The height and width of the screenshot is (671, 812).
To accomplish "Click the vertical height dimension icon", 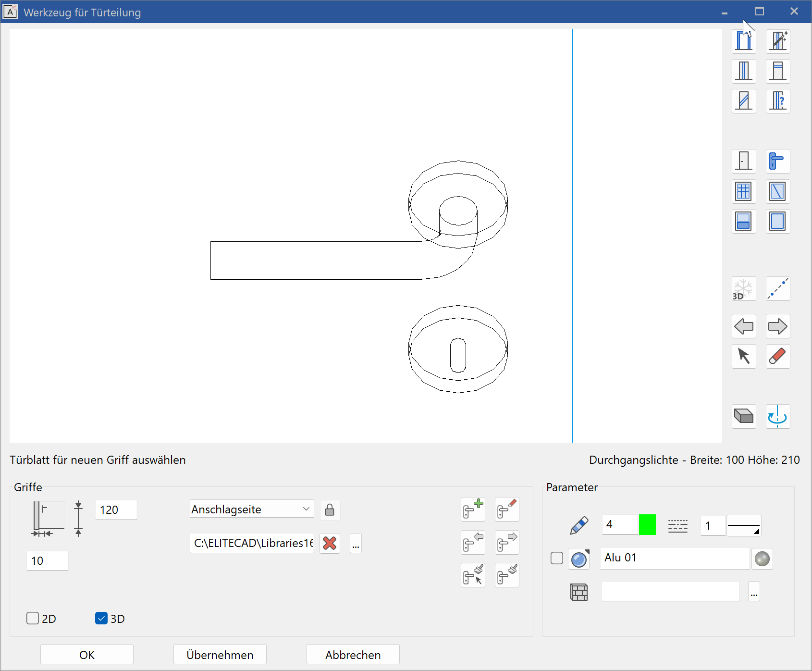I will pos(78,519).
